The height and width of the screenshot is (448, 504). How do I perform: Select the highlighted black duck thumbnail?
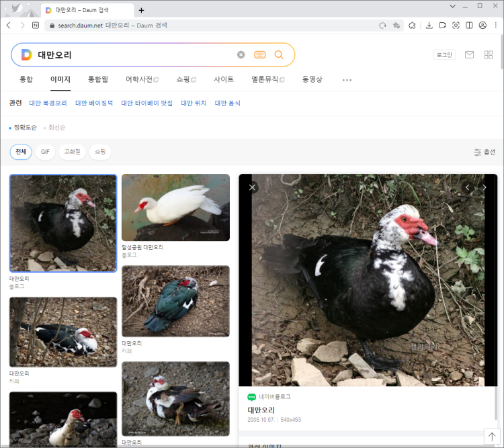tap(63, 224)
